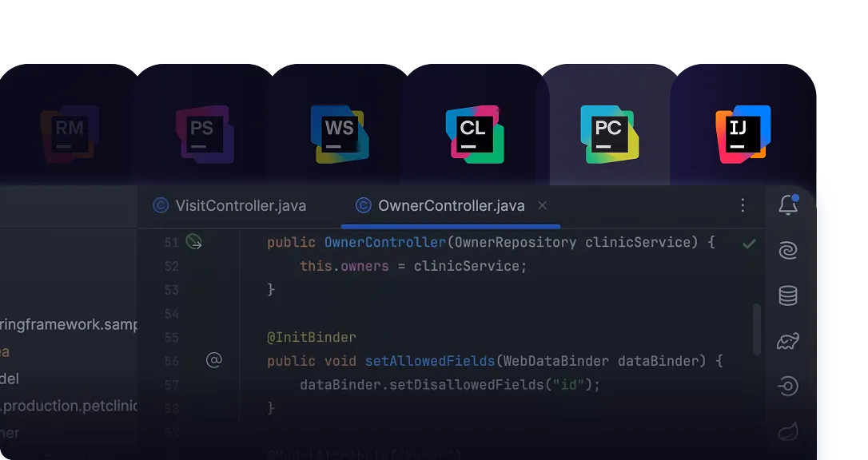Click the "id" string literal

coord(568,385)
